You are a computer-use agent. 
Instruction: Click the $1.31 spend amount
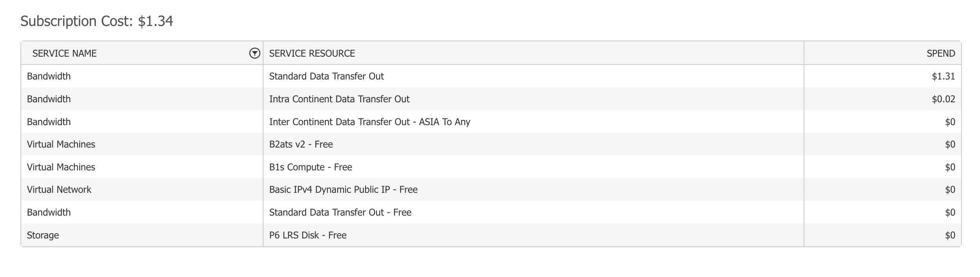pos(943,76)
